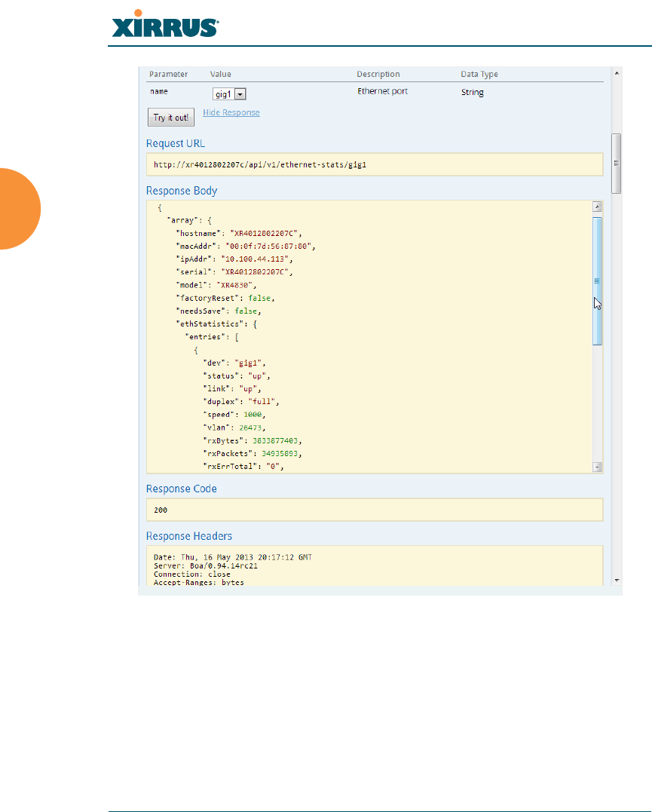The height and width of the screenshot is (812, 652).
Task: Click the Hide Response link
Action: (x=231, y=112)
